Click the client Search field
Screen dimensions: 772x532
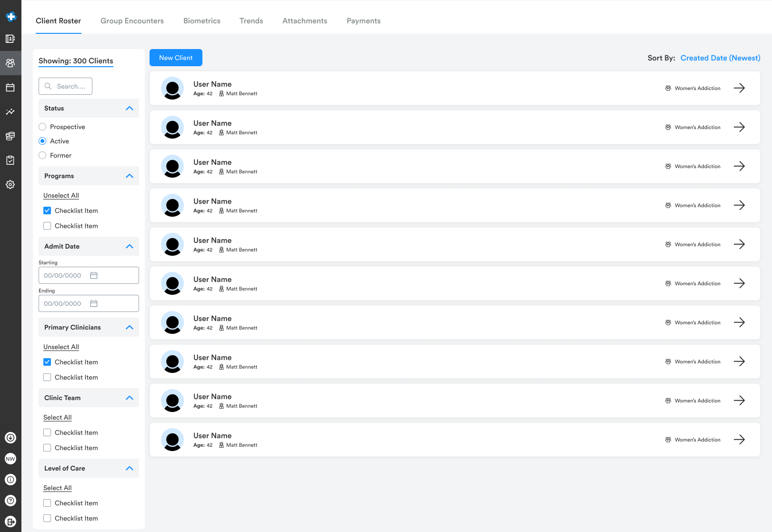[x=66, y=86]
